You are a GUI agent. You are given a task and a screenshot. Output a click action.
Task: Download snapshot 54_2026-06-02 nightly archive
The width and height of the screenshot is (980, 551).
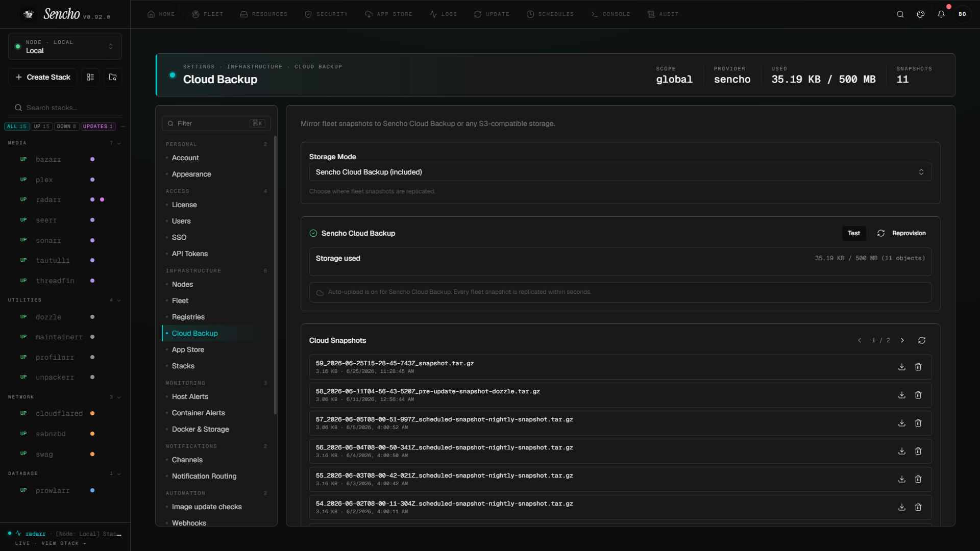click(902, 507)
